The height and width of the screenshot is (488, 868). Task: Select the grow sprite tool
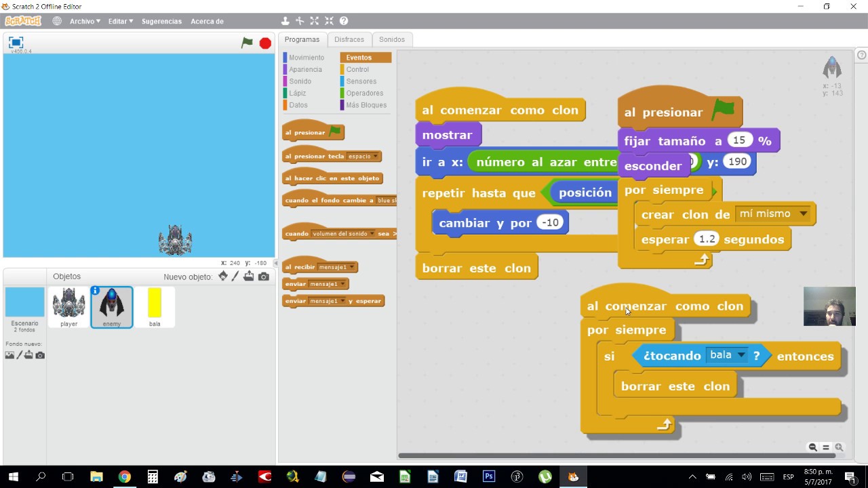tap(315, 21)
